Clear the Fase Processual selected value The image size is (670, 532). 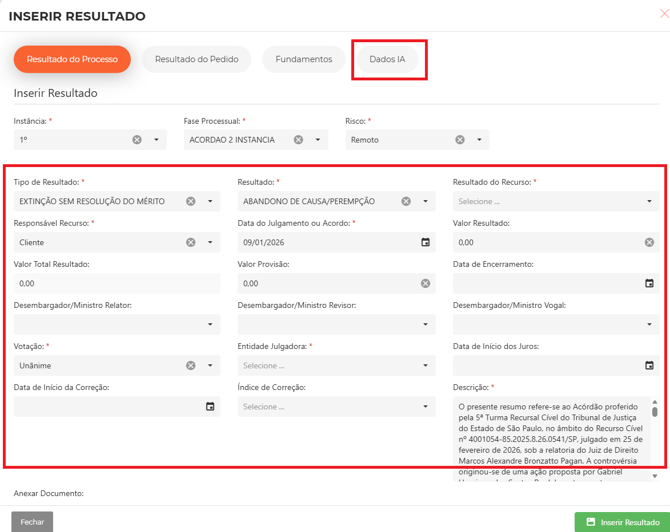pyautogui.click(x=298, y=140)
